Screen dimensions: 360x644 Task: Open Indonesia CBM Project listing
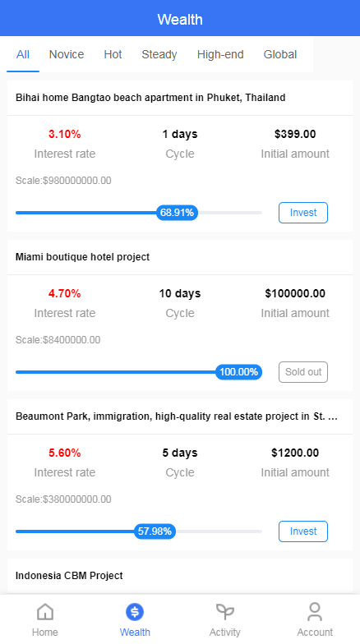coord(69,576)
